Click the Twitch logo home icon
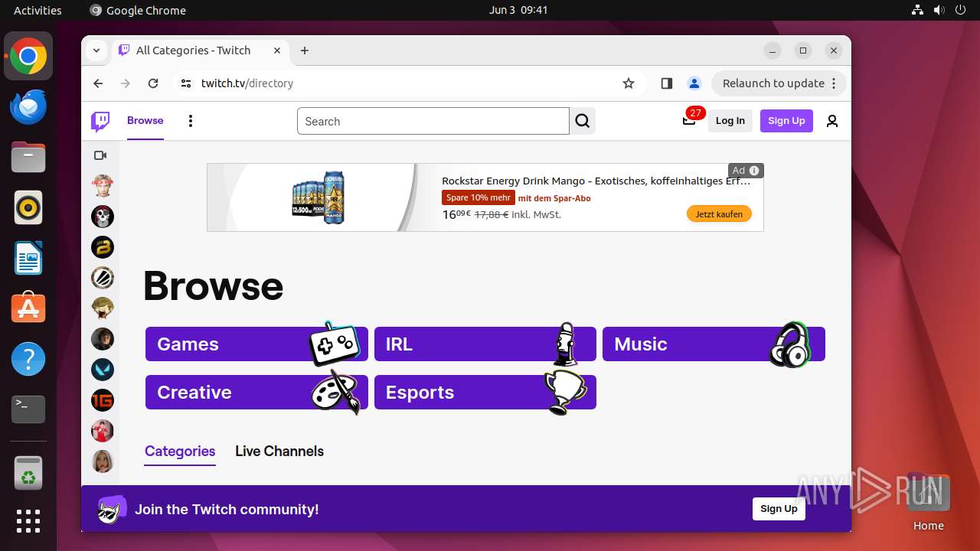The width and height of the screenshot is (980, 551). [x=100, y=121]
